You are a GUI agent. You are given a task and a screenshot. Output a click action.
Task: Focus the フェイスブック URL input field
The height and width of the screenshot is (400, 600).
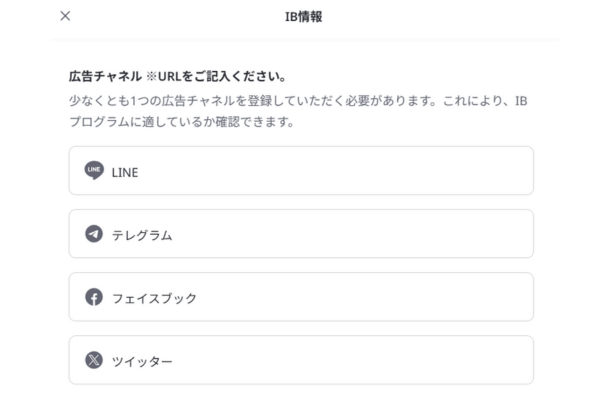coord(301,297)
